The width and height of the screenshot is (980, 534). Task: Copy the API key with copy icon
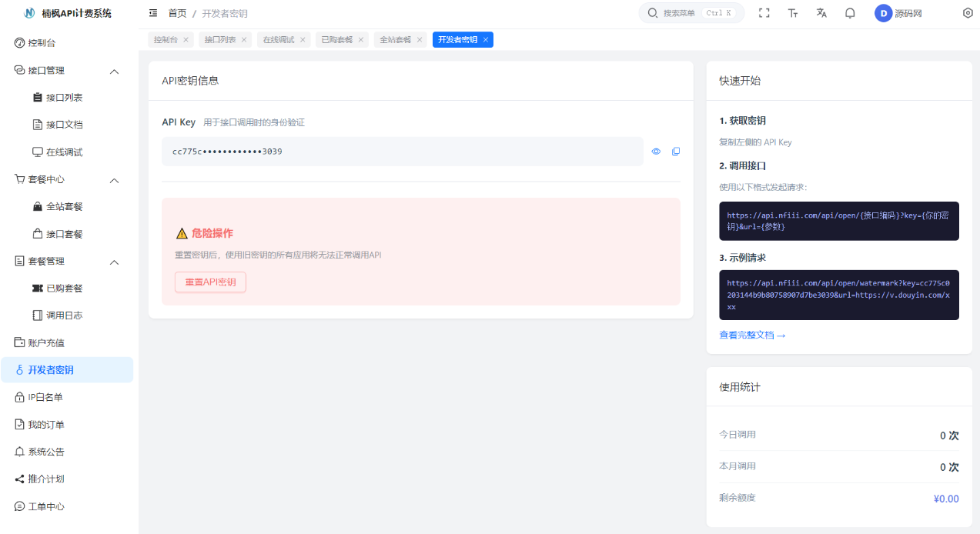[x=676, y=152]
